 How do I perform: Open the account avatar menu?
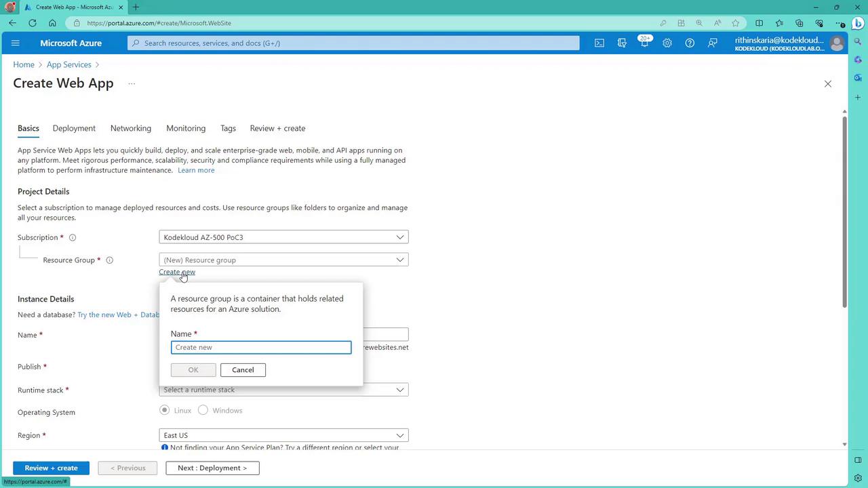coord(837,43)
